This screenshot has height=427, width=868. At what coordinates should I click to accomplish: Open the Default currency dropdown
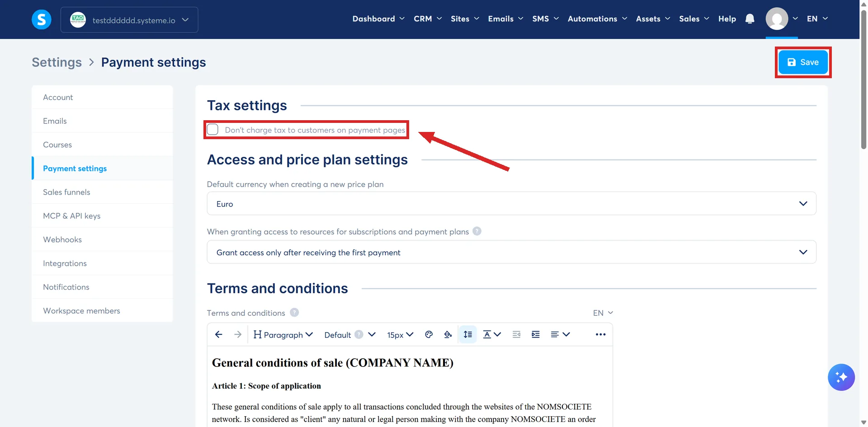511,203
